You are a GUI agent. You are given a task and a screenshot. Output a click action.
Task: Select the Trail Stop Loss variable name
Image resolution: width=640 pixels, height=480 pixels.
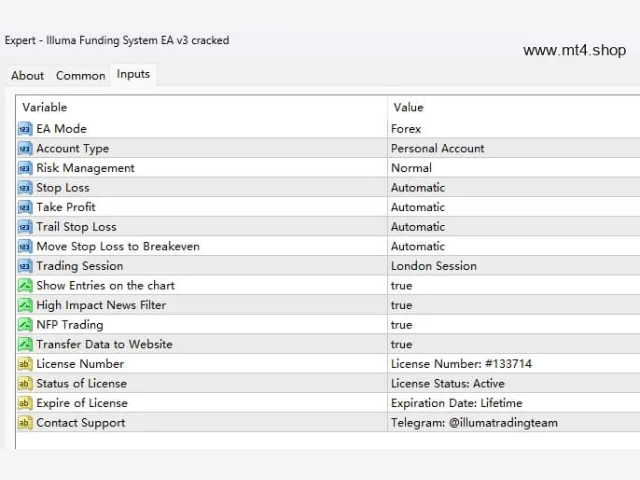tap(76, 227)
